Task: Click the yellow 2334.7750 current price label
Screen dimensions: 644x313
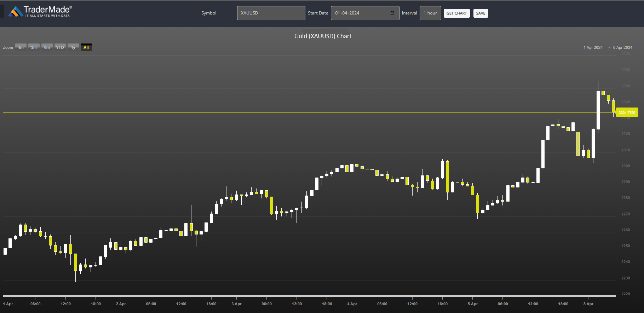Action: (x=627, y=112)
